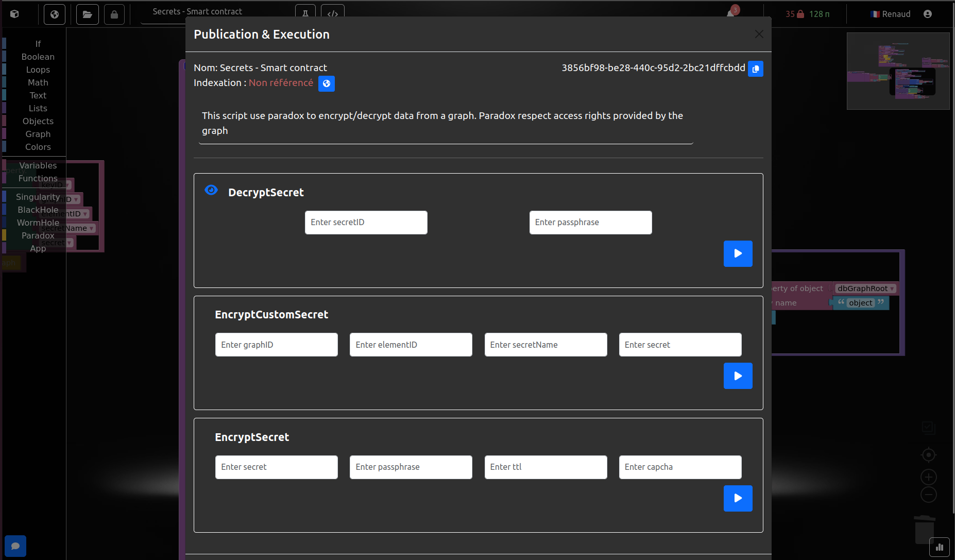Close the Publication & Execution dialog

(x=759, y=34)
